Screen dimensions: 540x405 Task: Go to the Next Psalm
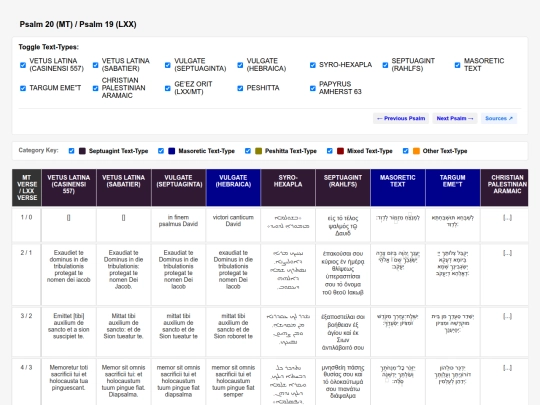click(x=455, y=118)
